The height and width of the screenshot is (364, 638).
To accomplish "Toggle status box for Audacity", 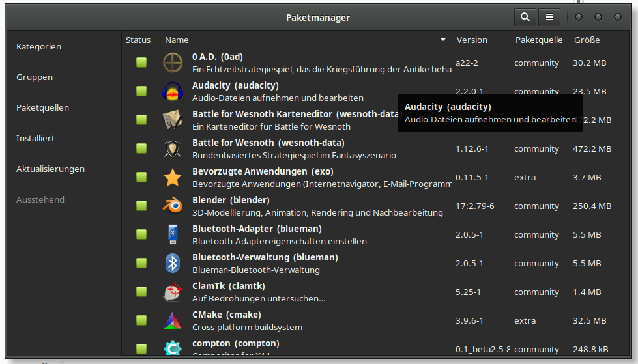I will point(141,91).
